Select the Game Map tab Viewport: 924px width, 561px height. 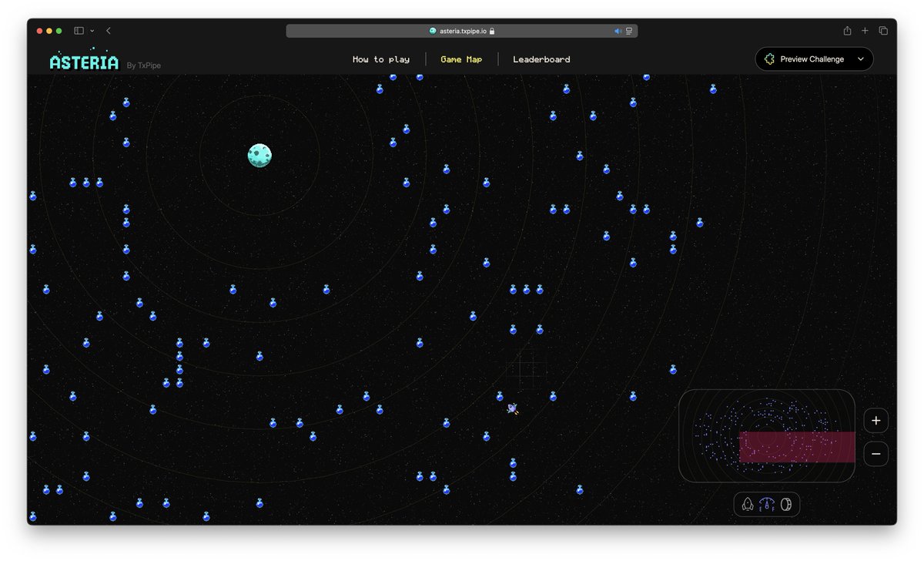pos(461,59)
